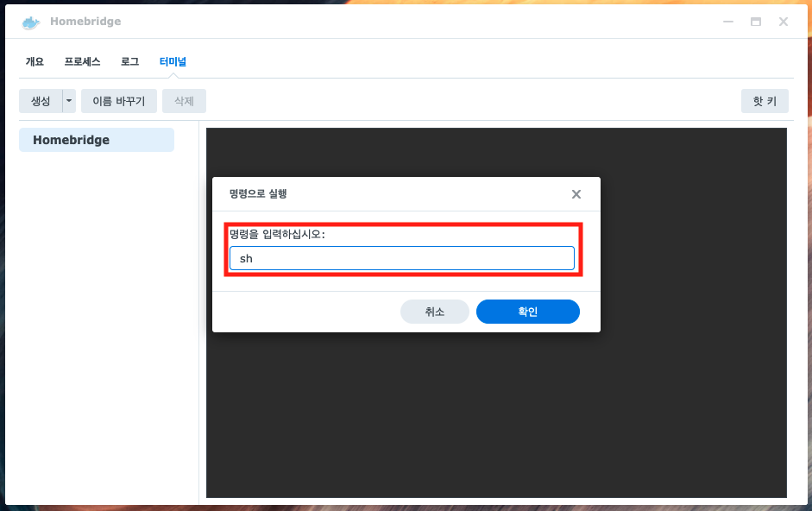Expand the 생성 dropdown arrow
This screenshot has height=511, width=812.
69,101
